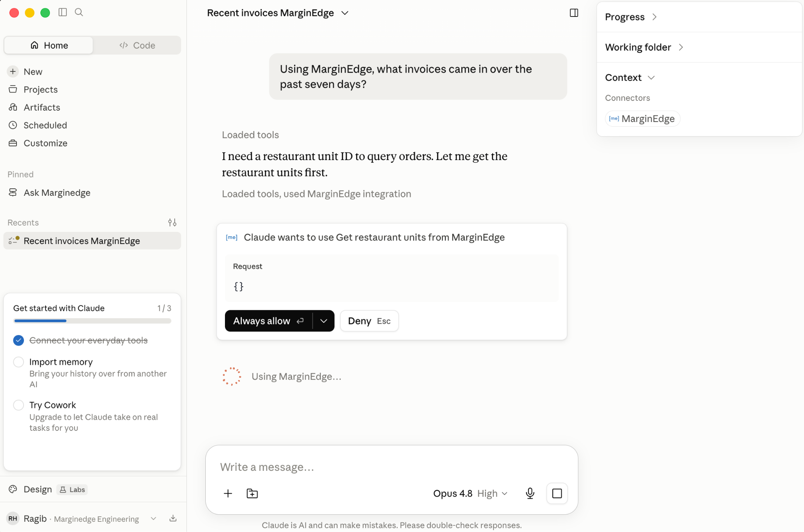Expand the Progress section
Image resolution: width=804 pixels, height=532 pixels.
point(630,17)
